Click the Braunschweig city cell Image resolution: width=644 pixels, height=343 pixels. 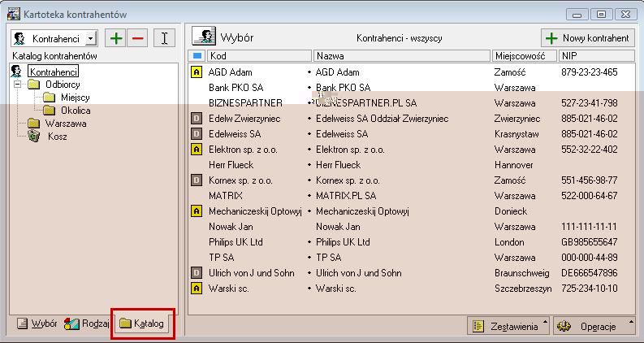tap(521, 273)
